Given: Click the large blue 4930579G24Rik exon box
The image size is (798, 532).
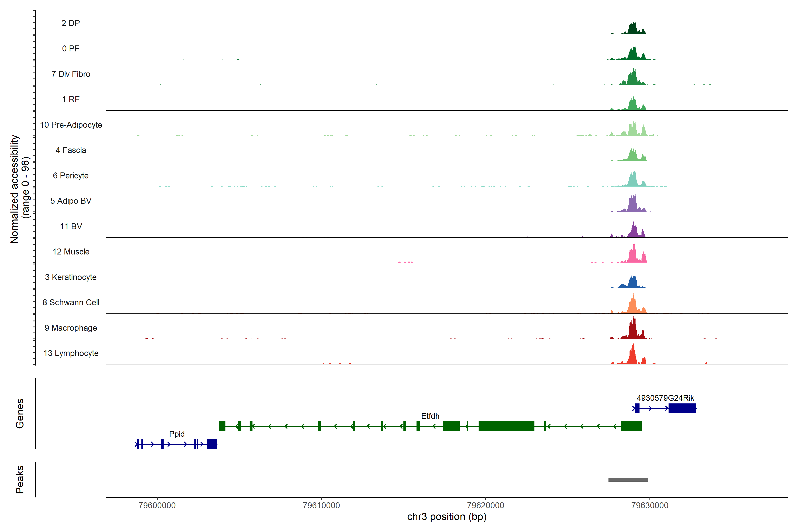Looking at the screenshot, I should (682, 408).
